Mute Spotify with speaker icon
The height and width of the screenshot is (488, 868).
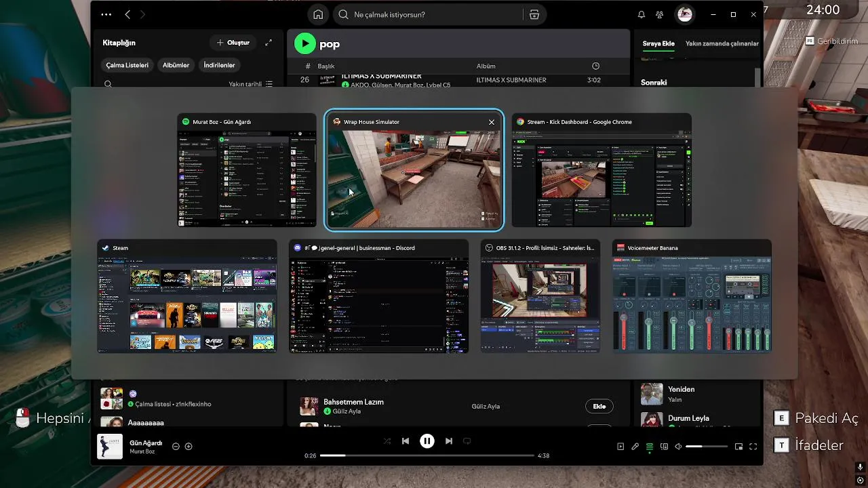678,447
